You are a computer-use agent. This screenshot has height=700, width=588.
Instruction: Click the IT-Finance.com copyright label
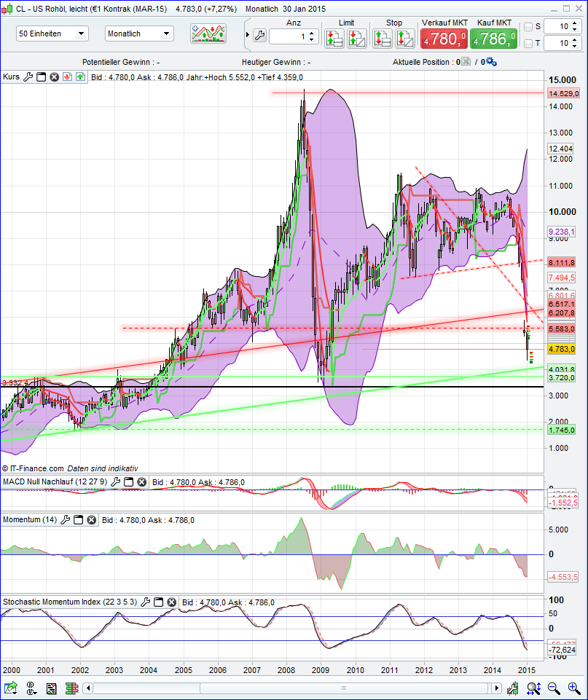coord(44,468)
